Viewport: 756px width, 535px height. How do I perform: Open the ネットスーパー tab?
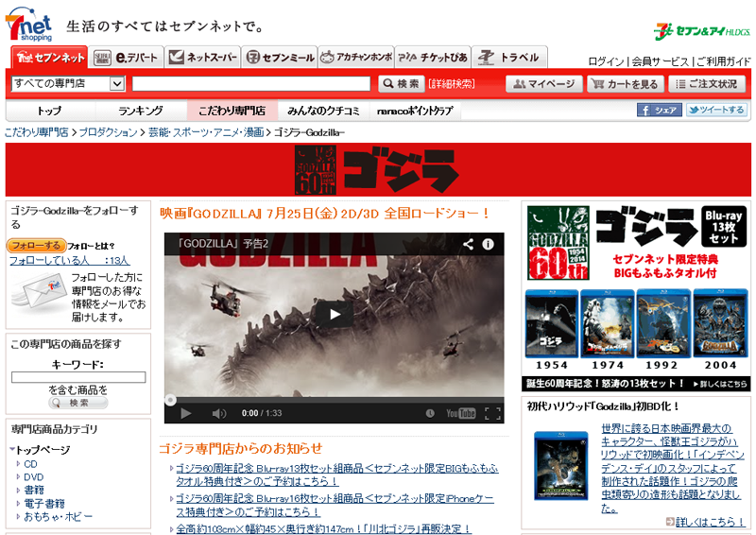tap(203, 58)
